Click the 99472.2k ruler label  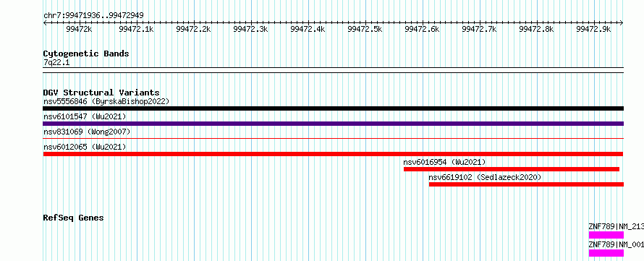click(x=193, y=29)
